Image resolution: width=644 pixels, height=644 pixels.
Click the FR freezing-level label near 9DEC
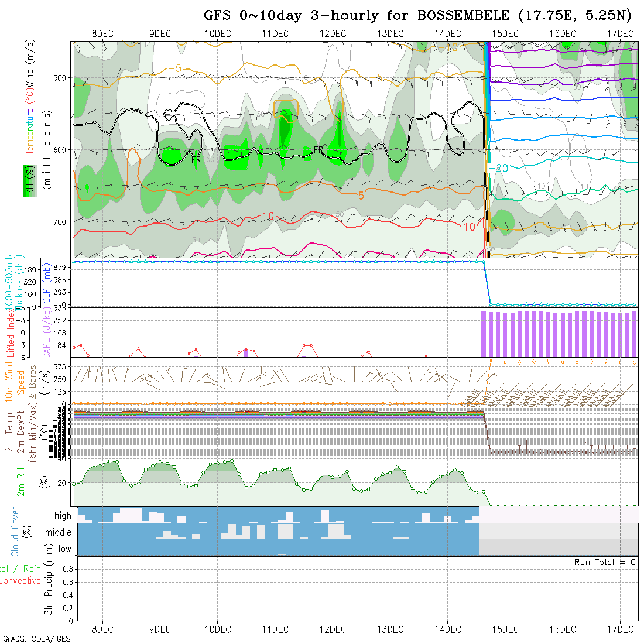pyautogui.click(x=196, y=159)
